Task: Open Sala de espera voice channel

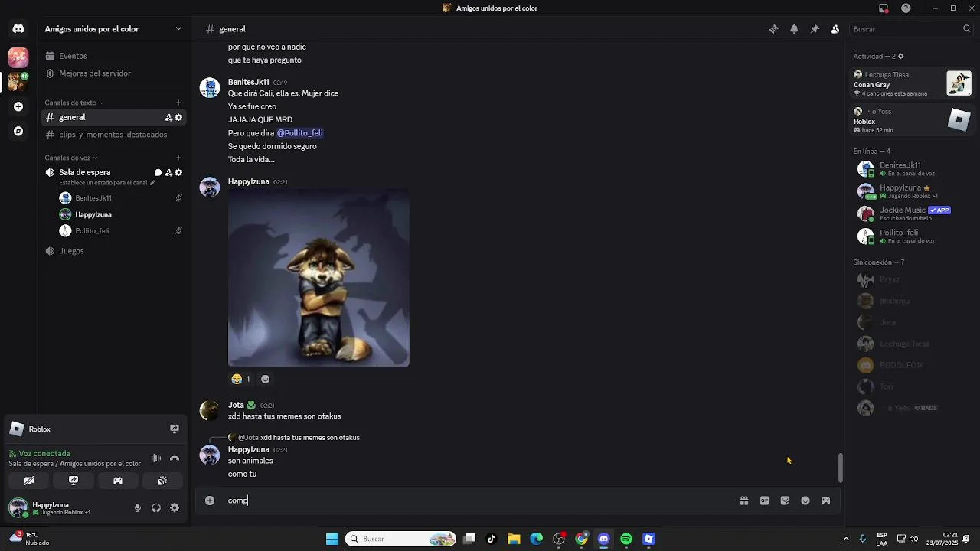Action: pyautogui.click(x=85, y=172)
